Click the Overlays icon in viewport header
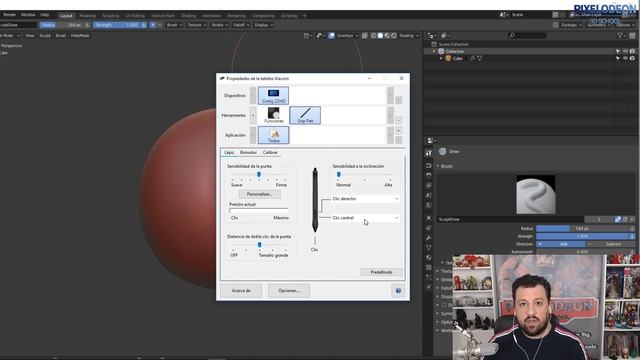The width and height of the screenshot is (640, 360). 332,36
